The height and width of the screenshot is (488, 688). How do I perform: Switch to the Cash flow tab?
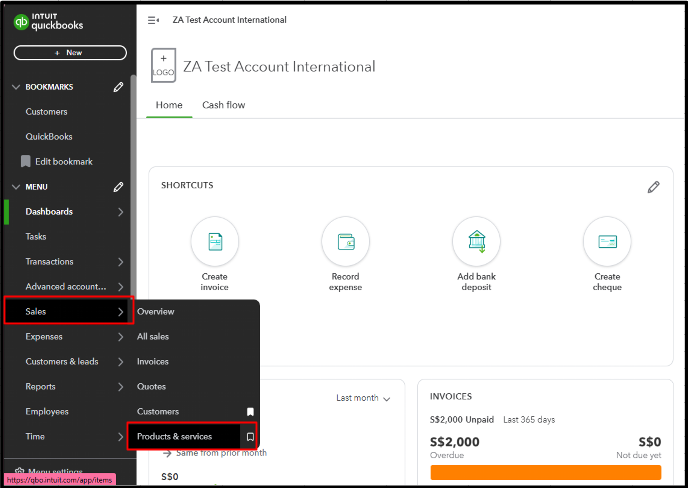(x=223, y=105)
